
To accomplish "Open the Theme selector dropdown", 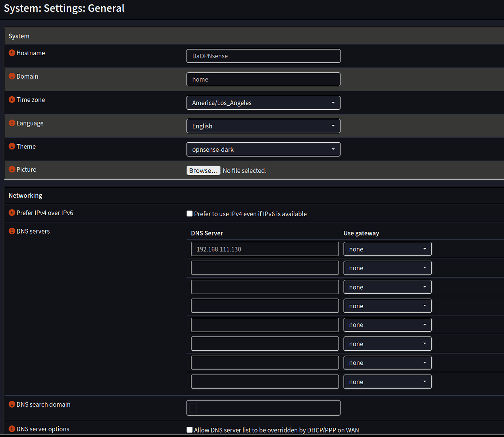I will pos(263,149).
